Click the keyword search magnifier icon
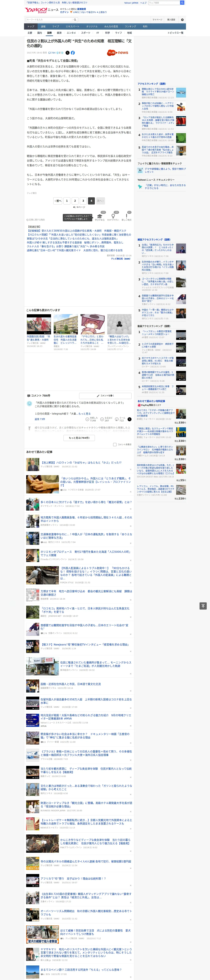Viewport: 210px width, 980px height. tap(75, 20)
